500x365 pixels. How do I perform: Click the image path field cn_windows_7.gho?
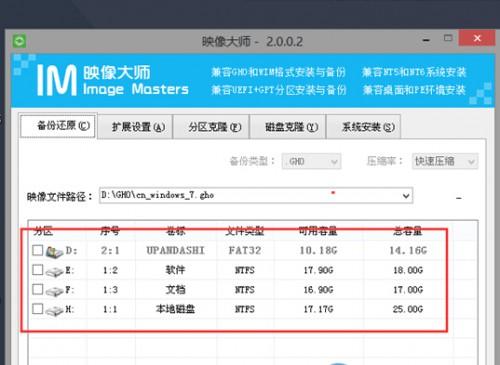point(256,196)
